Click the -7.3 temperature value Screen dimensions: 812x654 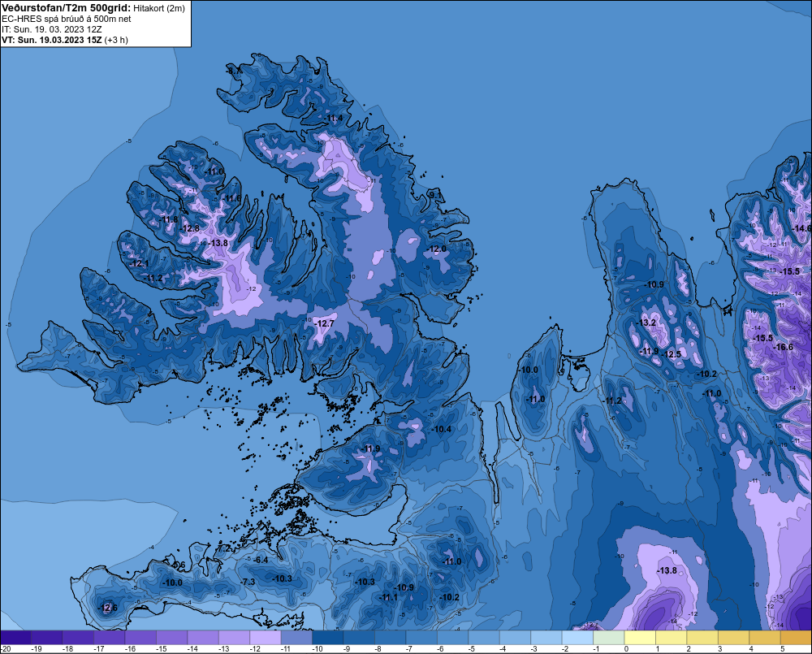click(x=248, y=582)
